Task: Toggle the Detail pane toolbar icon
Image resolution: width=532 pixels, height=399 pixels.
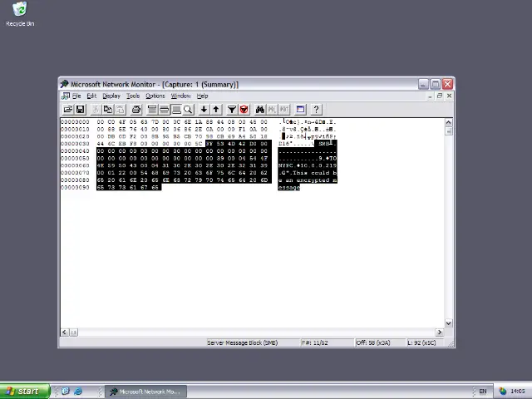Action: (165, 109)
